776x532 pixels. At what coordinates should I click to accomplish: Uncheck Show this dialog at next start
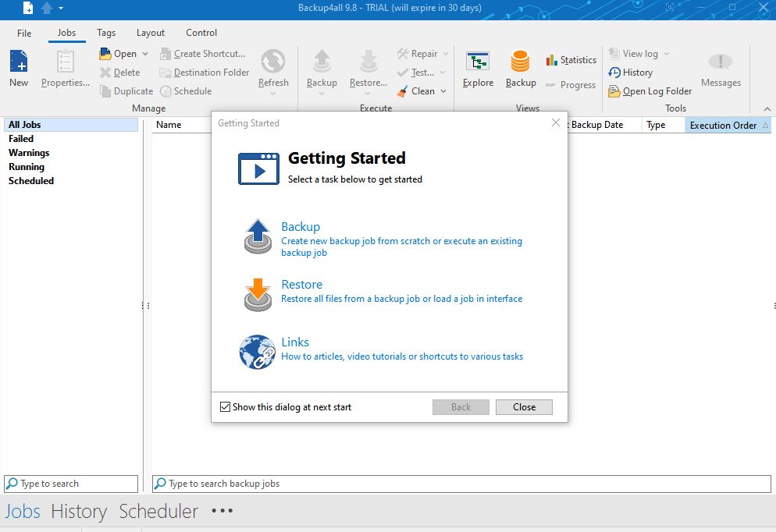click(225, 407)
